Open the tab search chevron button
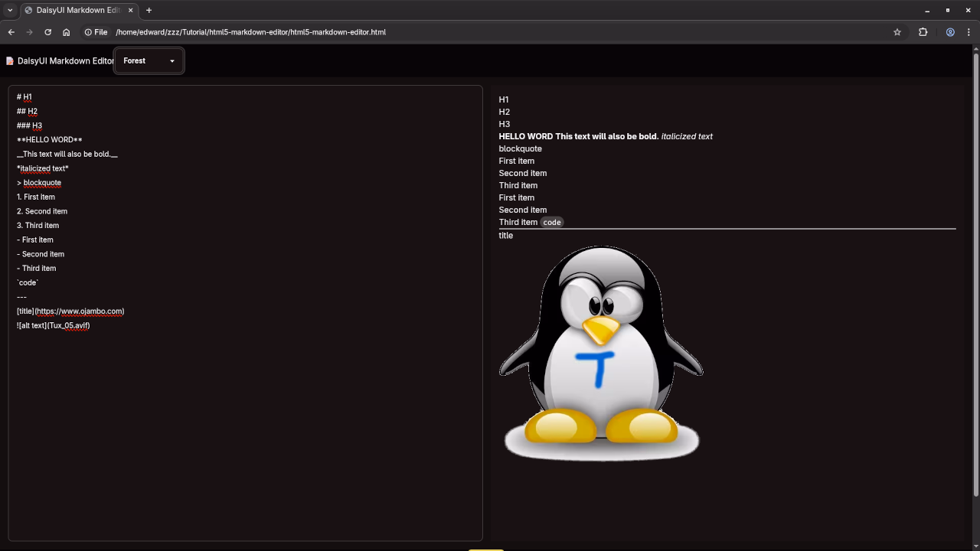980x551 pixels. pyautogui.click(x=10, y=10)
